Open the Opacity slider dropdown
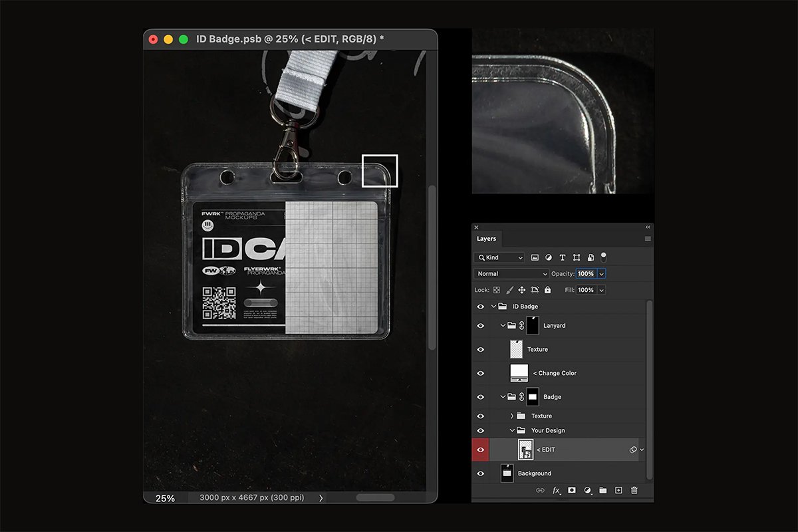 [602, 273]
